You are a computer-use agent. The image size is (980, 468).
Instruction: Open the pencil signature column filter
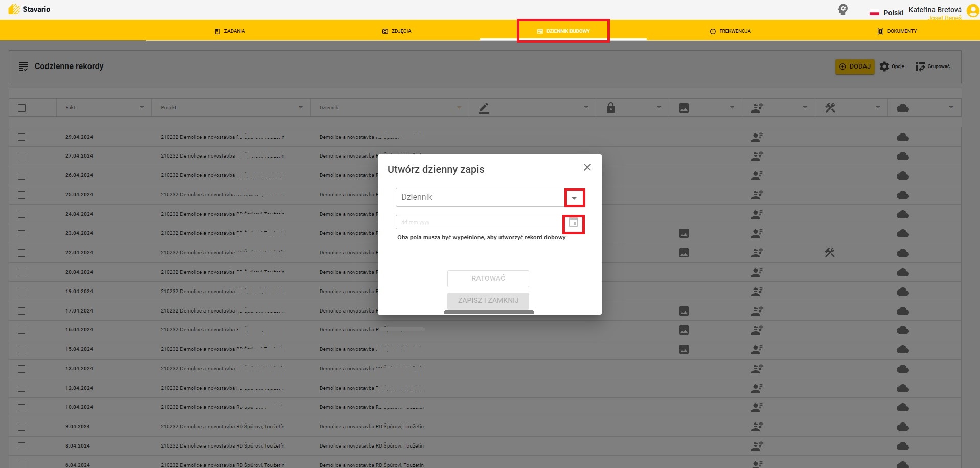[586, 108]
